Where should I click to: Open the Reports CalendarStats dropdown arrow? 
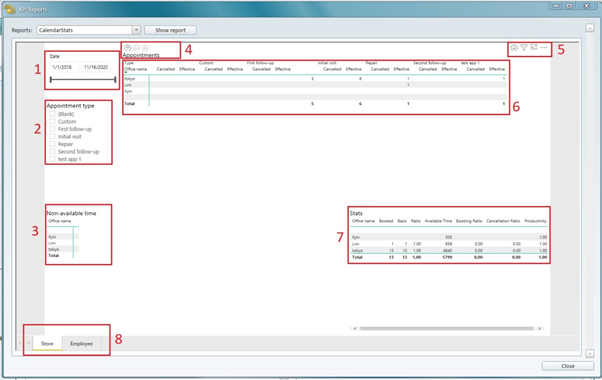point(136,30)
